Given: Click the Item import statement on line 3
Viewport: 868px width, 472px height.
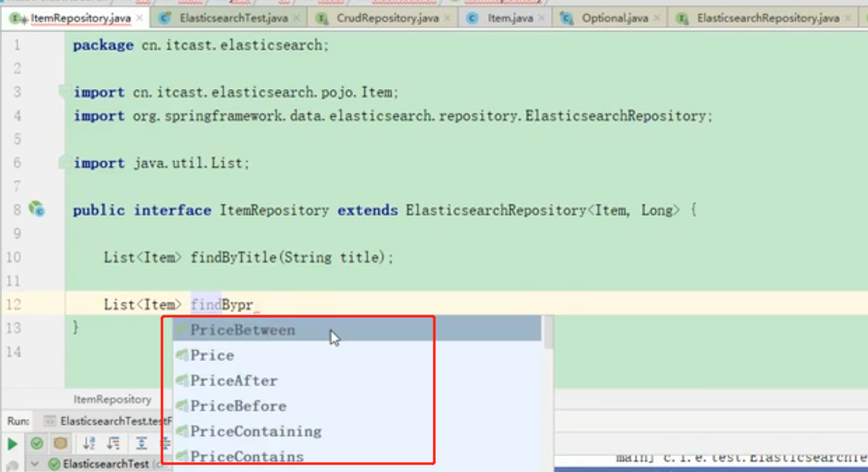Looking at the screenshot, I should coord(236,92).
